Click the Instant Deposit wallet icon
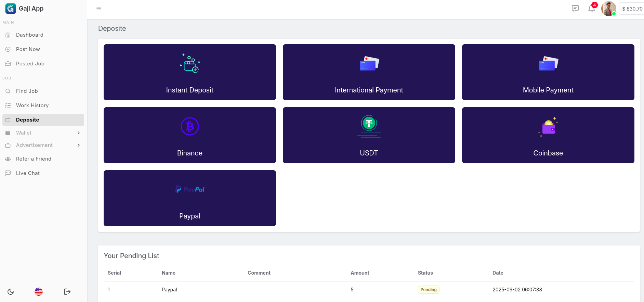644x302 pixels. coord(190,63)
